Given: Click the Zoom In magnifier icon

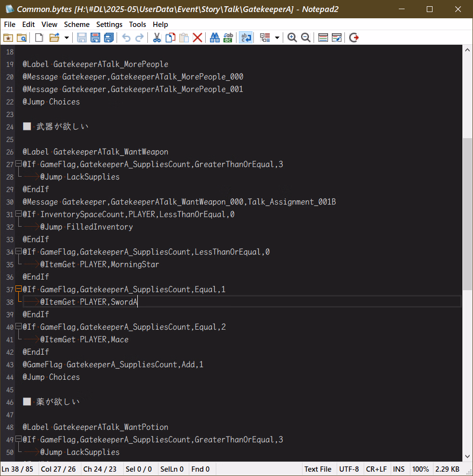Looking at the screenshot, I should click(x=292, y=38).
